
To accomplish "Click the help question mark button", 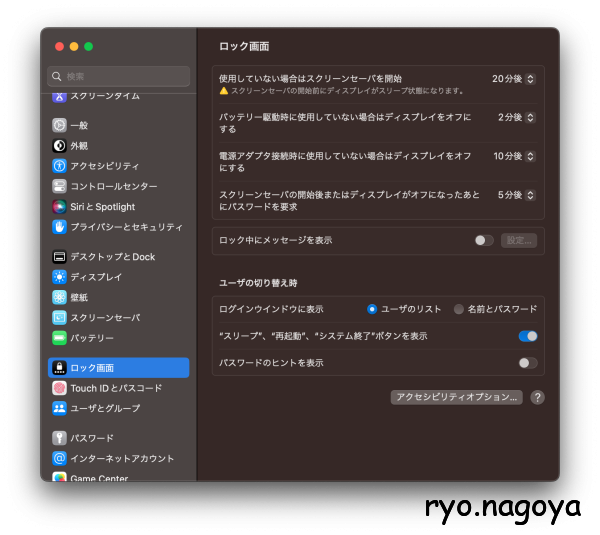I will 537,397.
